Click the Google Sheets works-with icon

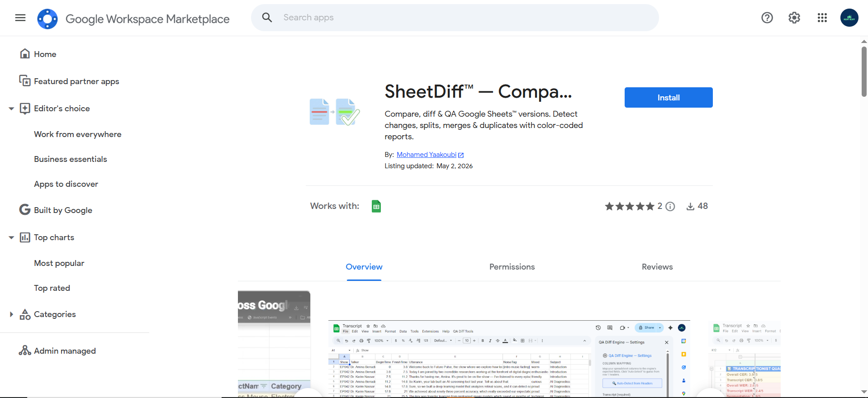click(376, 206)
